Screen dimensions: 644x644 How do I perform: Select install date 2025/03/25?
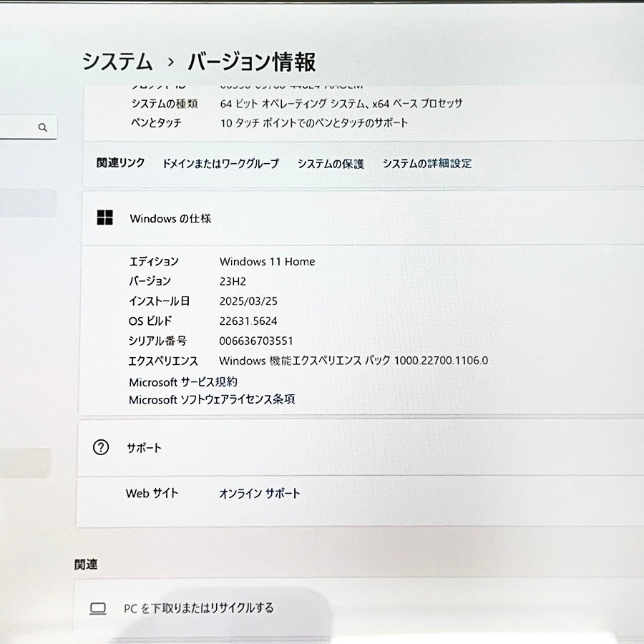pyautogui.click(x=248, y=301)
